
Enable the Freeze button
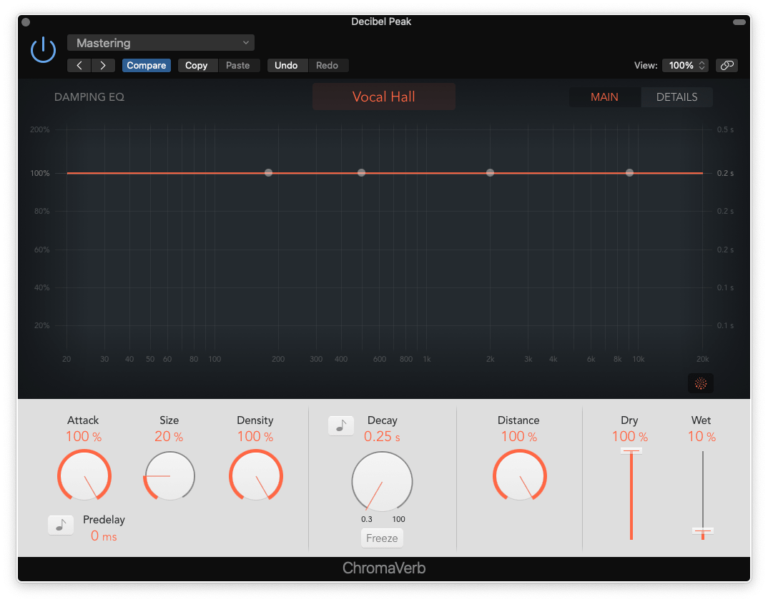(382, 538)
